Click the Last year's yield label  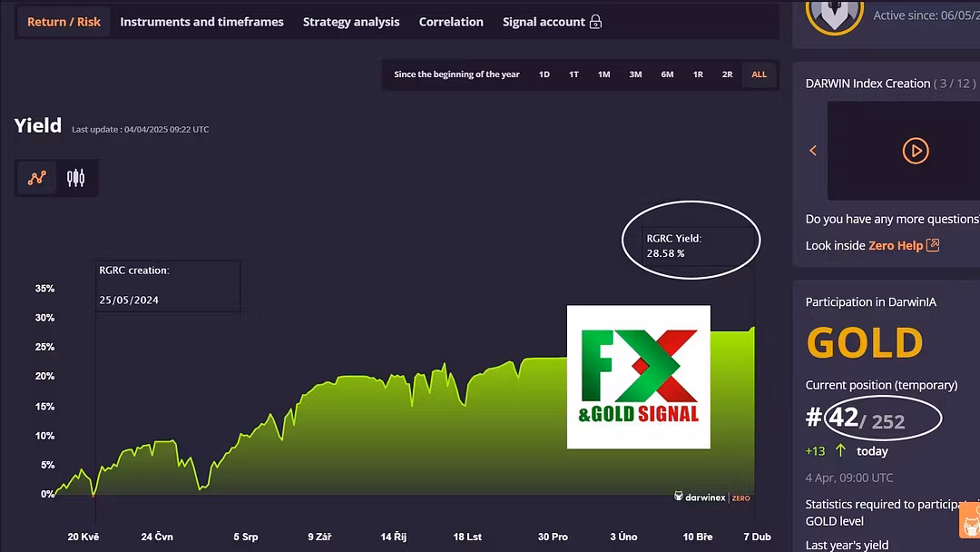(847, 545)
